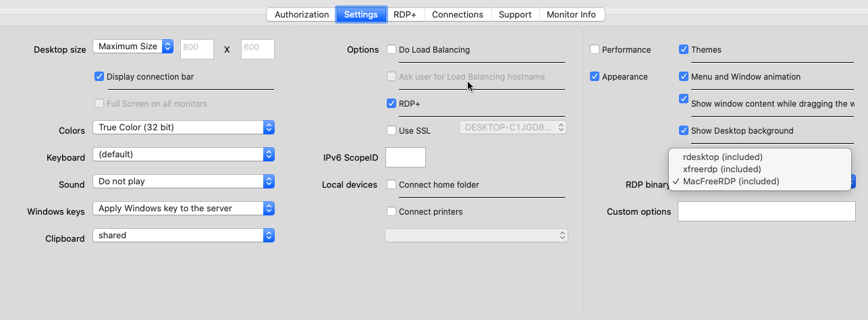
Task: Open the RDP+ tab
Action: 405,14
